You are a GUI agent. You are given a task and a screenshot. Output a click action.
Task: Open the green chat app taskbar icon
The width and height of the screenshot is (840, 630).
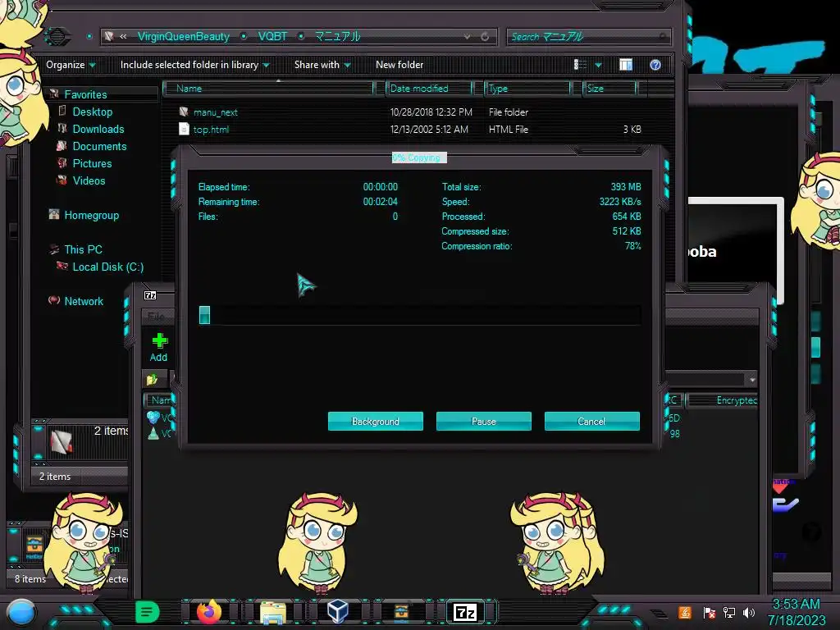[148, 612]
